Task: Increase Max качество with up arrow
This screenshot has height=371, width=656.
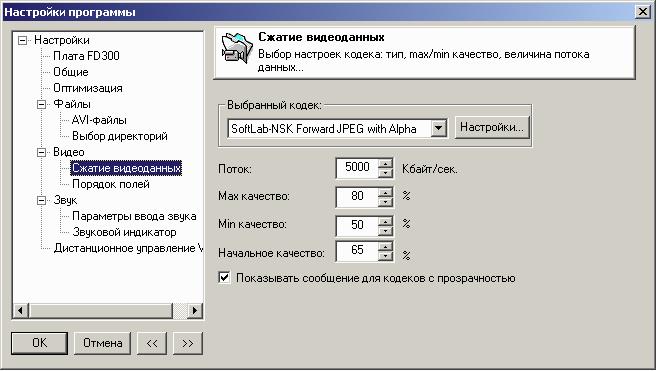Action: click(x=385, y=192)
